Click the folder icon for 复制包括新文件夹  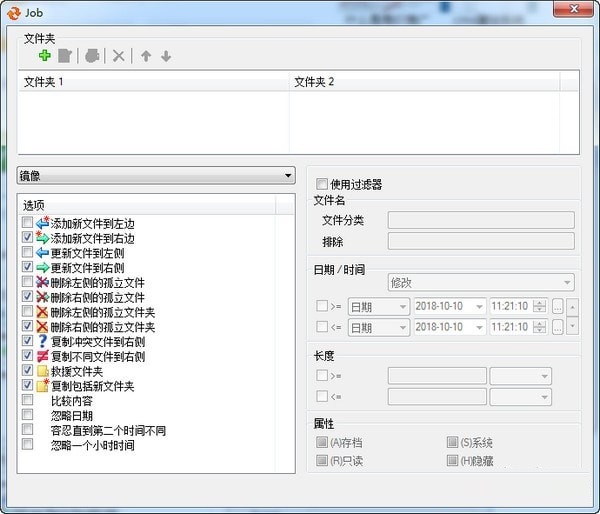coord(43,385)
